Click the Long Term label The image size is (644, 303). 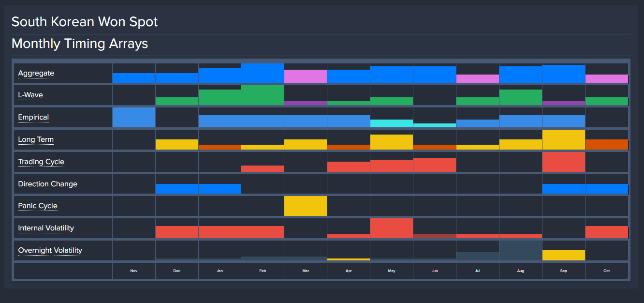coord(36,139)
